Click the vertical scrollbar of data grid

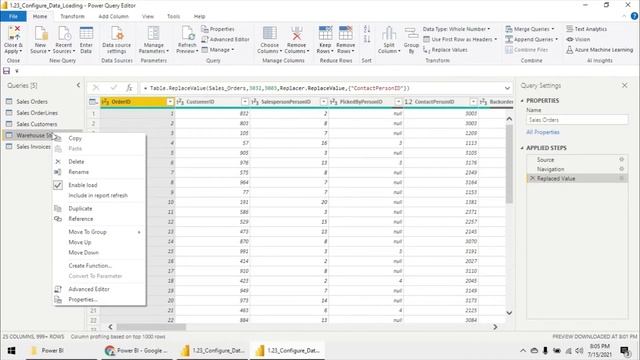(x=509, y=164)
